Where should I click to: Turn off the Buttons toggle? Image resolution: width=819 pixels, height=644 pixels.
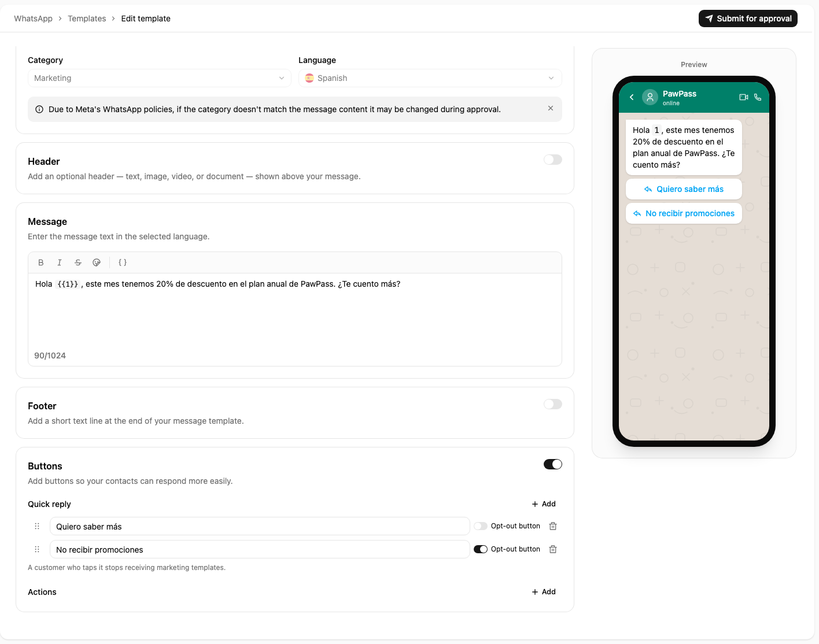pos(553,464)
